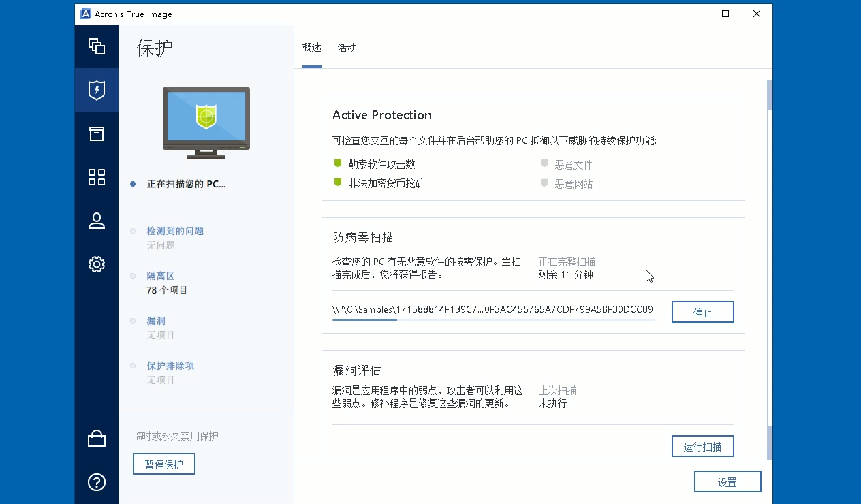This screenshot has height=504, width=861.
Task: Click the protected monitor shield illustration
Action: tap(206, 123)
